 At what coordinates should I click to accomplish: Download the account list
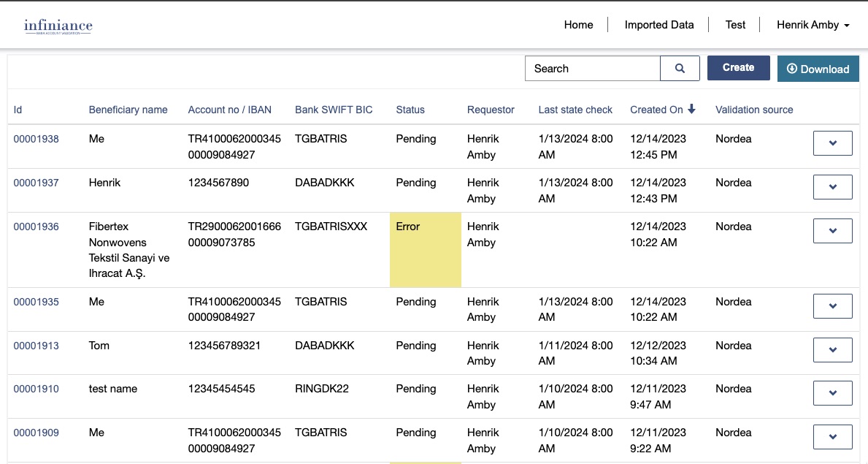pyautogui.click(x=818, y=69)
